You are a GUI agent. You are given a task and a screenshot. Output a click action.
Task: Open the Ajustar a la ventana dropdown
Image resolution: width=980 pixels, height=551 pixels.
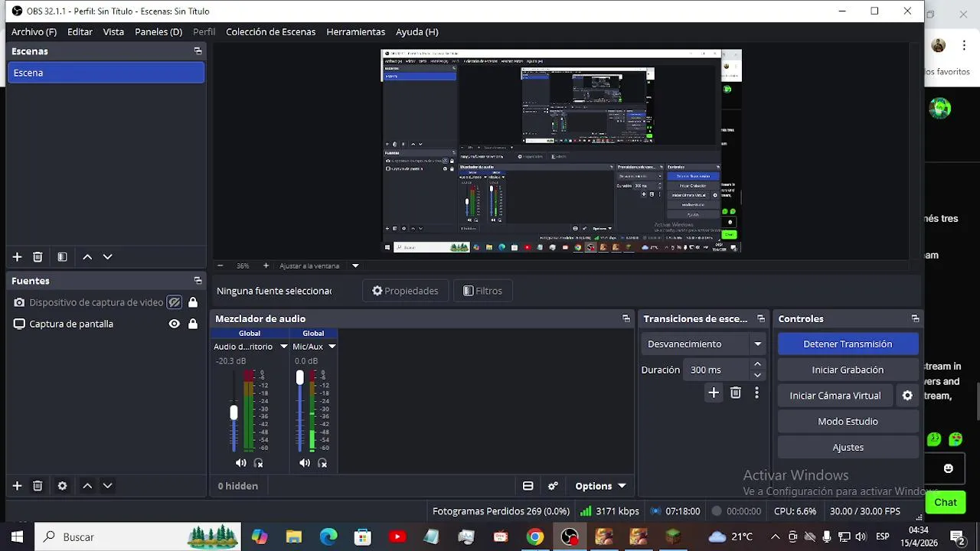click(355, 266)
